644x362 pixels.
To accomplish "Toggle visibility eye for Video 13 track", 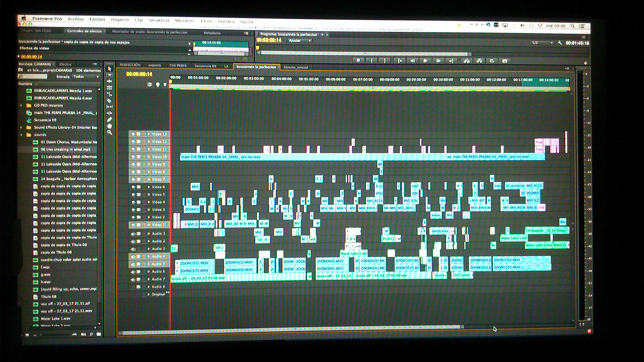I will click(133, 134).
